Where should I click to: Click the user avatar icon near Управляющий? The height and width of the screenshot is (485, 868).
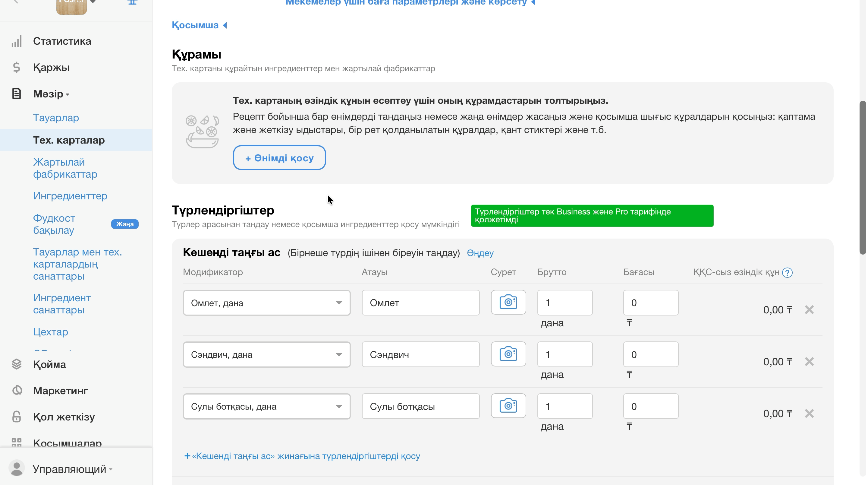[x=17, y=468]
